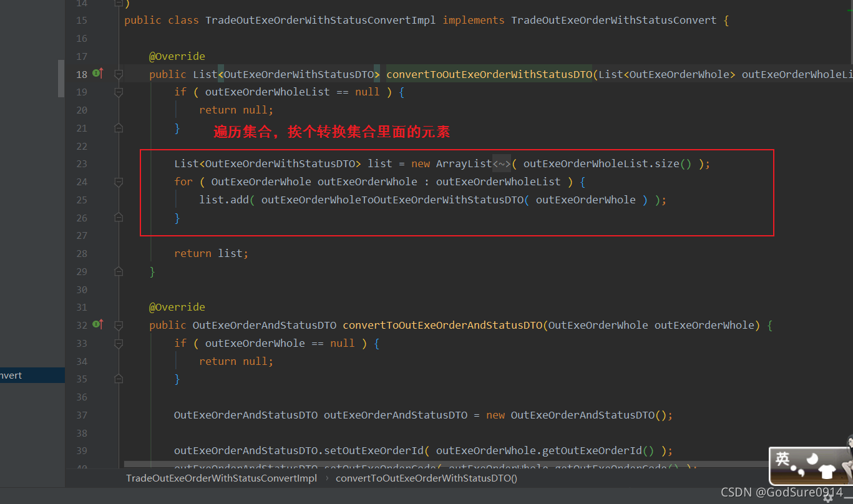
Task: Click the @Override annotation on line 17
Action: click(177, 56)
